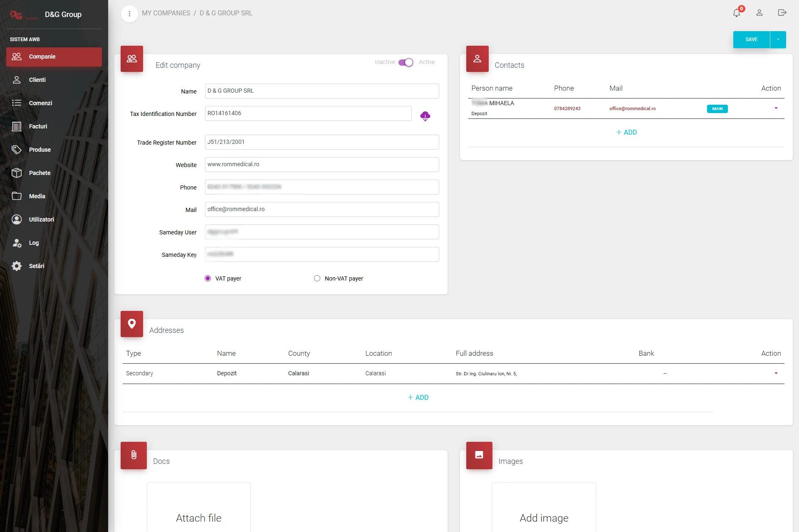Click the Docs paperclip icon
The image size is (799, 532).
134,455
